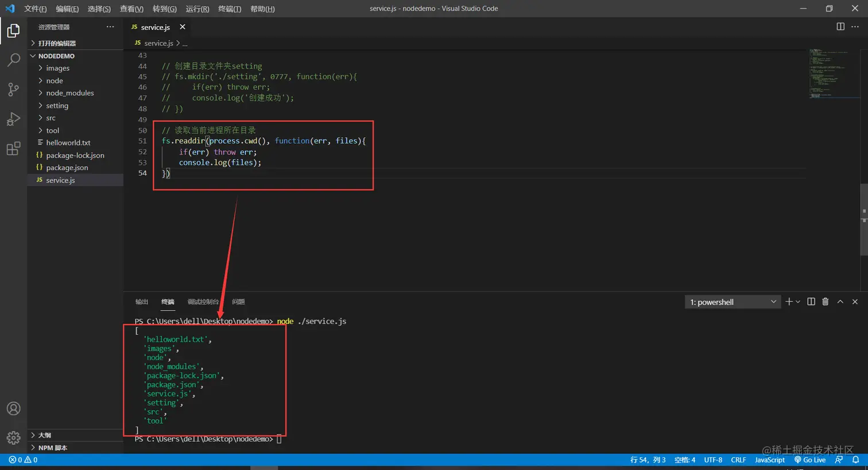Select service.js in the file tree

click(x=75, y=180)
